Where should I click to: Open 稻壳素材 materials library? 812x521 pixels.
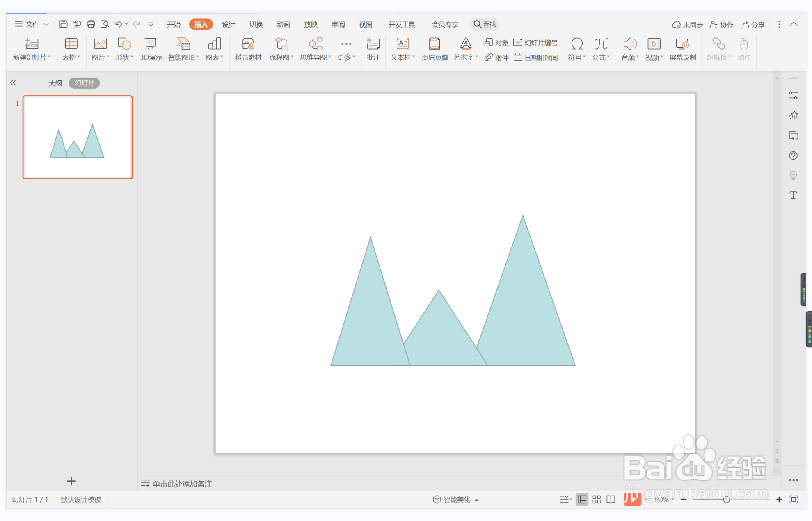coord(248,49)
